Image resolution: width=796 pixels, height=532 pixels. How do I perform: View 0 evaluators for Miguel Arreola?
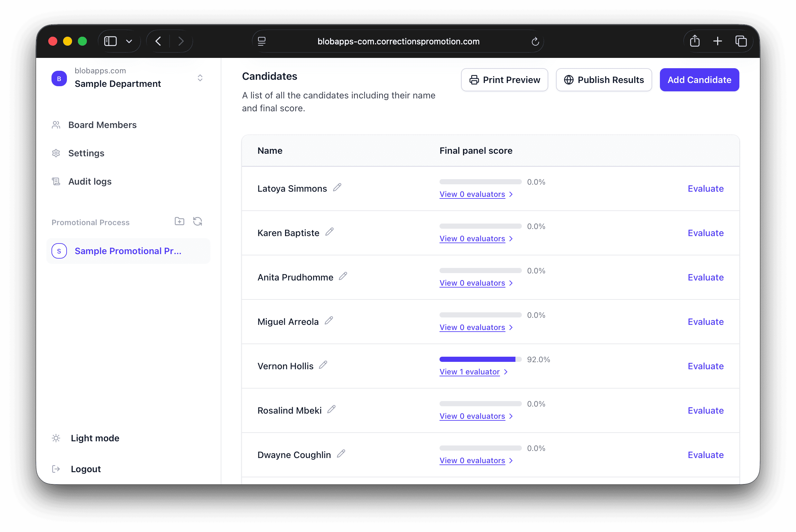pos(477,327)
